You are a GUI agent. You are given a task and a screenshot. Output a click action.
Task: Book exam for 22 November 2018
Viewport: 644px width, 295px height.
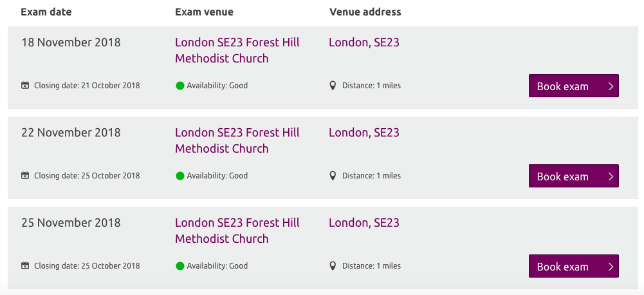[x=573, y=176]
